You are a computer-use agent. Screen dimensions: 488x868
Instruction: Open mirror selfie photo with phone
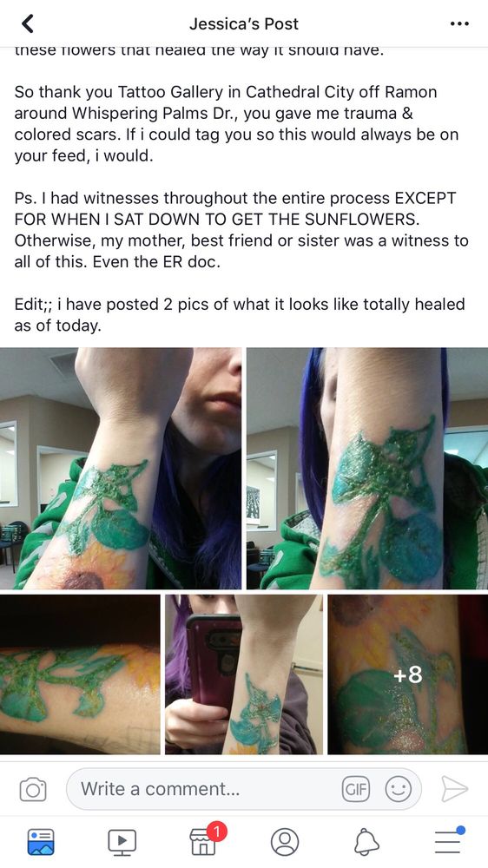click(244, 674)
